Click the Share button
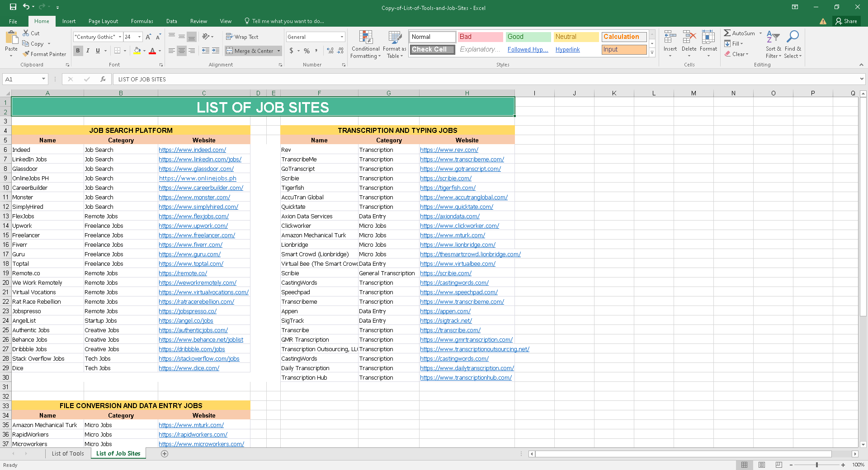The width and height of the screenshot is (868, 470). 846,21
